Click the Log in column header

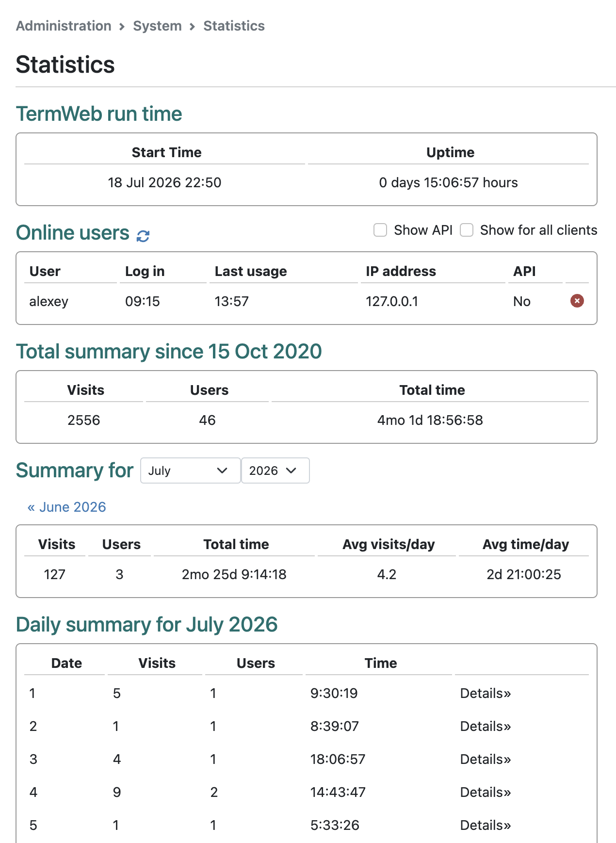tap(145, 271)
